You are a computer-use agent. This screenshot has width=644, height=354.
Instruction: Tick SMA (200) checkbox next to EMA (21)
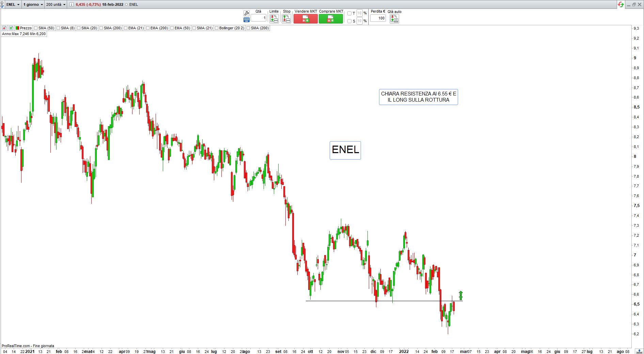(x=101, y=28)
